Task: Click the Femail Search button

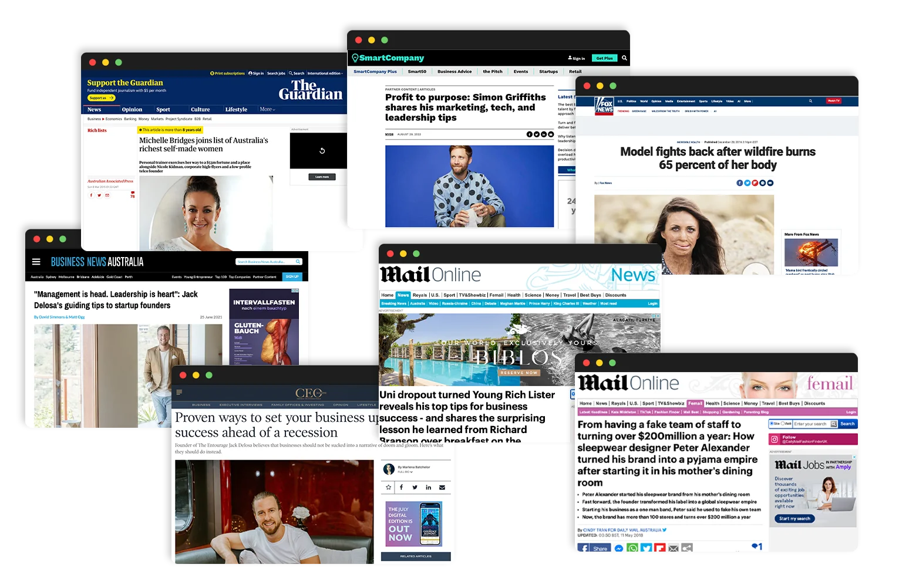Action: (x=847, y=424)
